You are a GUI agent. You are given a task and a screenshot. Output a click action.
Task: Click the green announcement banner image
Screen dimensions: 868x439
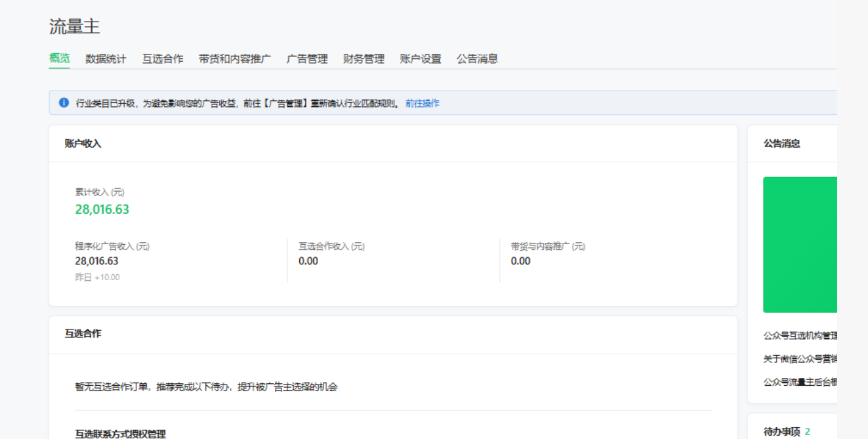800,245
